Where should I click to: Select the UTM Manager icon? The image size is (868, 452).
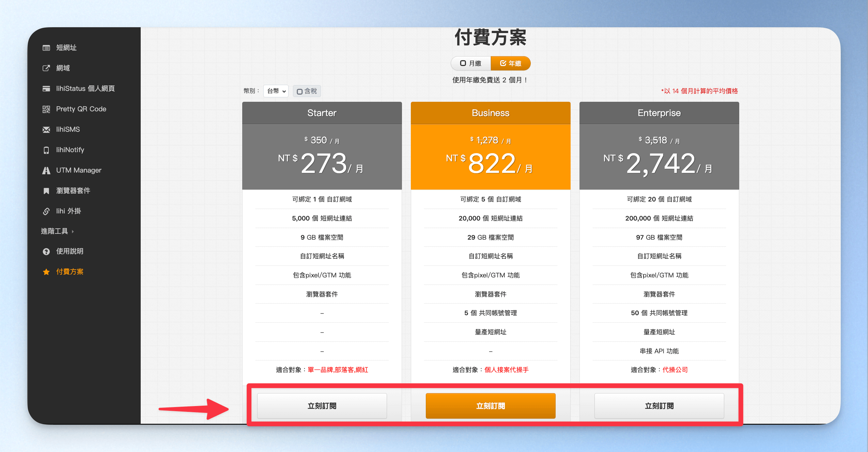[x=46, y=171]
